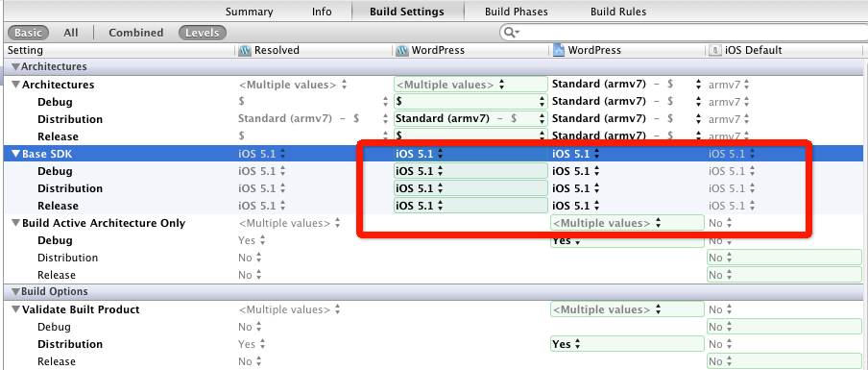The height and width of the screenshot is (370, 868).
Task: Open Base SDK Resolved iOS 5.1 popup
Action: coord(262,154)
